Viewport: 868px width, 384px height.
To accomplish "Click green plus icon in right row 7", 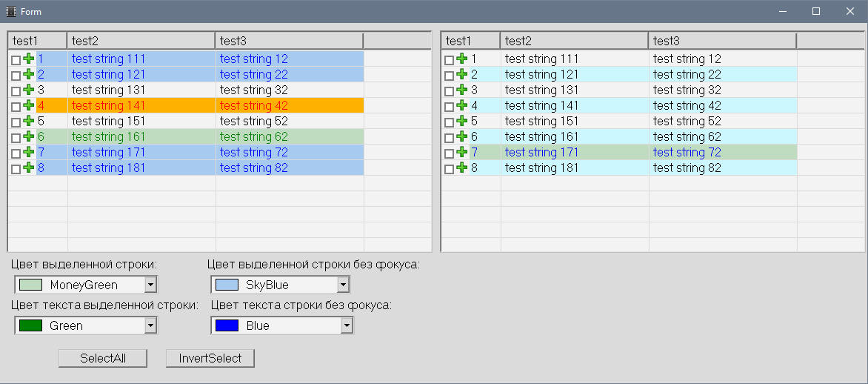I will tap(462, 152).
